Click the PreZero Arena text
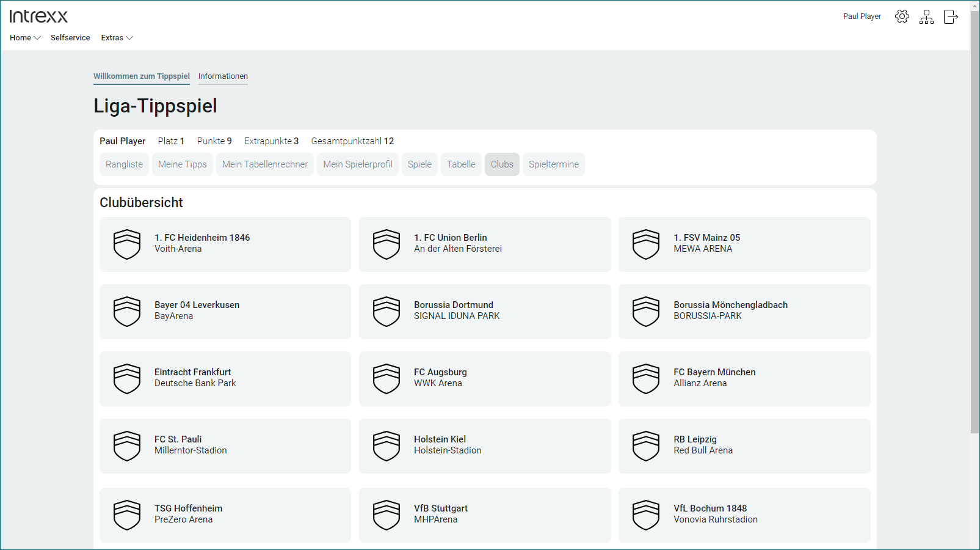980x550 pixels. coord(183,519)
